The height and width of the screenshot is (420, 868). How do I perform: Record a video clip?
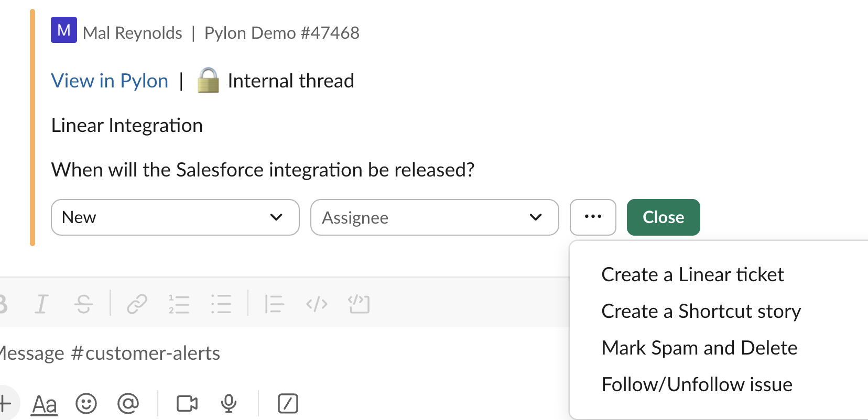tap(187, 404)
